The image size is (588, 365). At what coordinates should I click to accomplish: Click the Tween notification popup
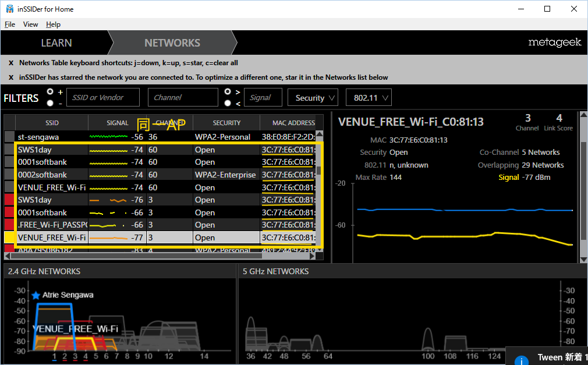(x=547, y=356)
